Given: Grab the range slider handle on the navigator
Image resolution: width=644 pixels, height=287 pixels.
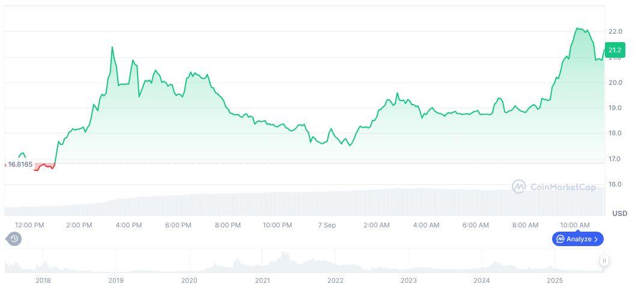Looking at the screenshot, I should [604, 261].
